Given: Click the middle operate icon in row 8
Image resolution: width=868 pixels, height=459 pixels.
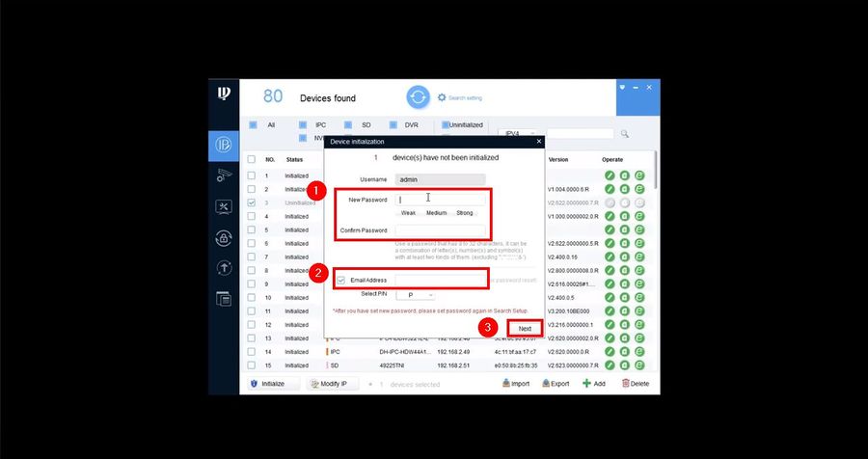Looking at the screenshot, I should click(625, 270).
